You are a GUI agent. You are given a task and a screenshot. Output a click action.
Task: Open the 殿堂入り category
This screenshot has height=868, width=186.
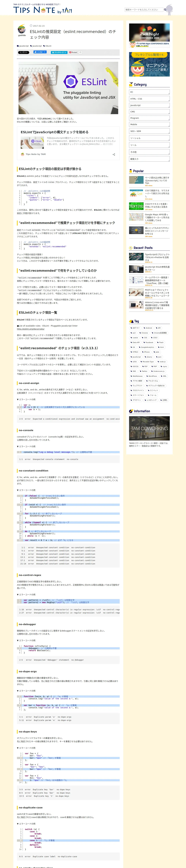coord(149,159)
